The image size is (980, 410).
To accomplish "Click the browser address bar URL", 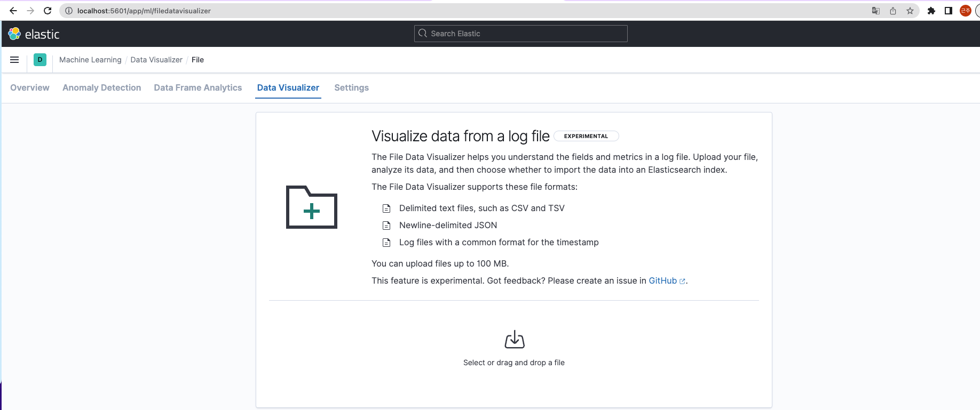I will [x=144, y=11].
